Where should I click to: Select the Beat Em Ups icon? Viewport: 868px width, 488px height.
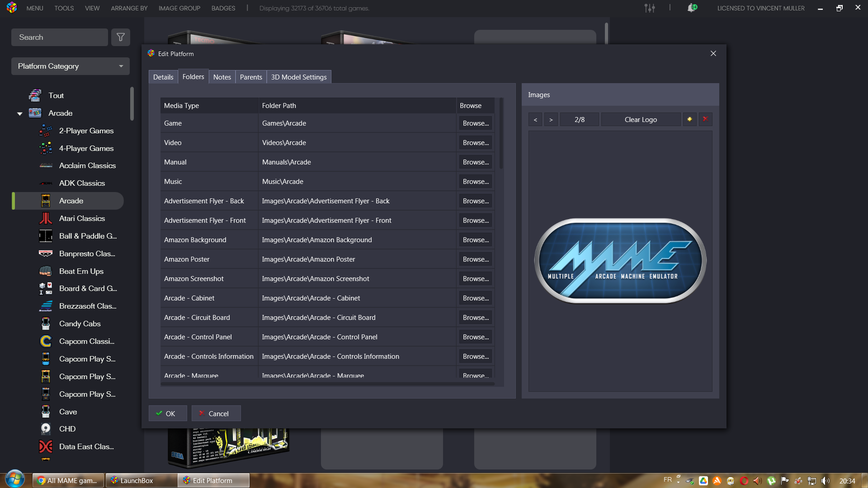[46, 271]
